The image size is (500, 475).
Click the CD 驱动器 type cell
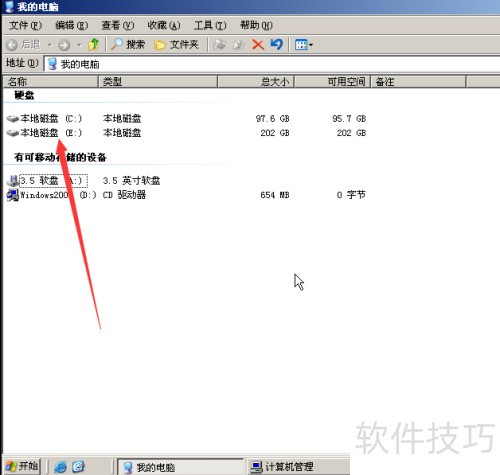(x=124, y=195)
